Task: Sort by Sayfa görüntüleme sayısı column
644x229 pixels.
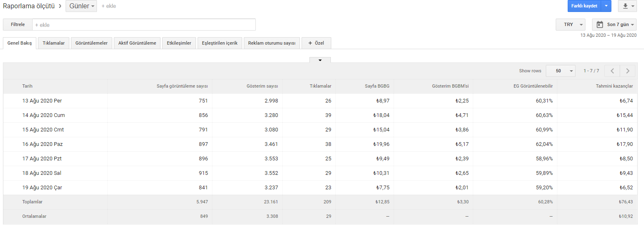Action: point(182,86)
